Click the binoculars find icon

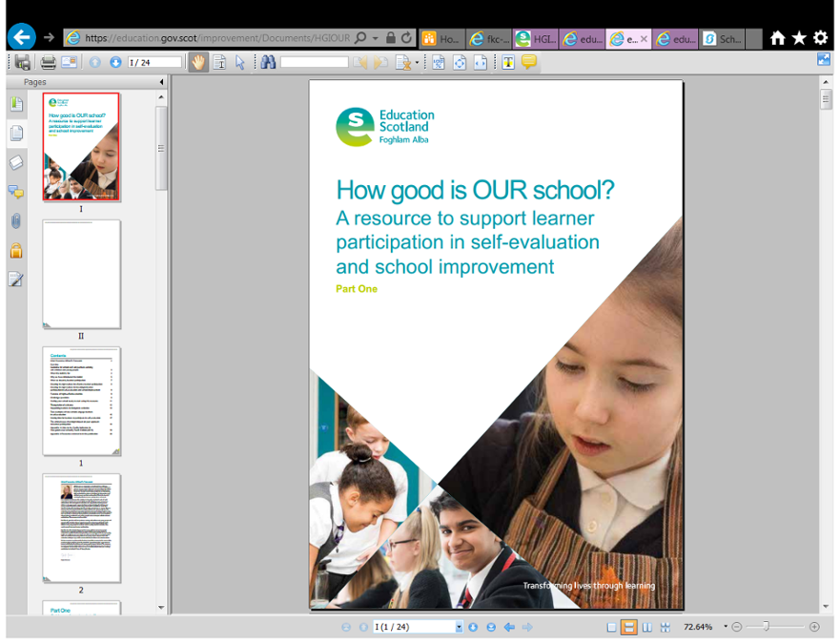pos(268,63)
